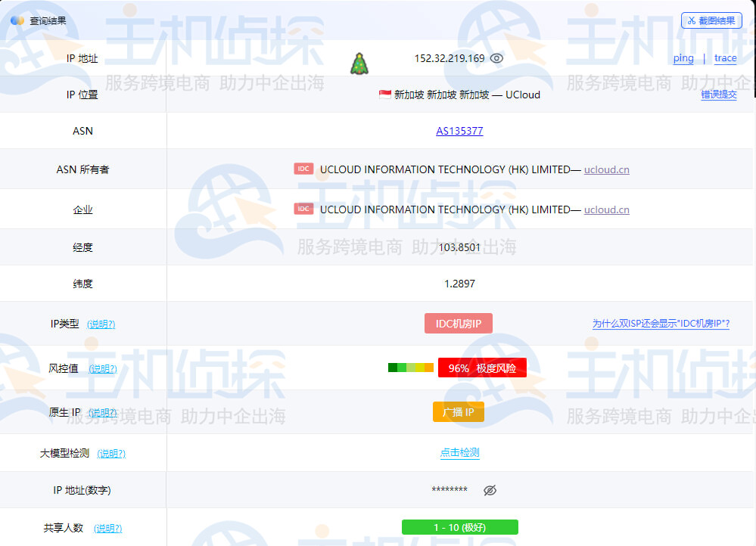Screen dimensions: 756x546
Task: Open 说明 help for 共享人数
Action: coord(107,529)
